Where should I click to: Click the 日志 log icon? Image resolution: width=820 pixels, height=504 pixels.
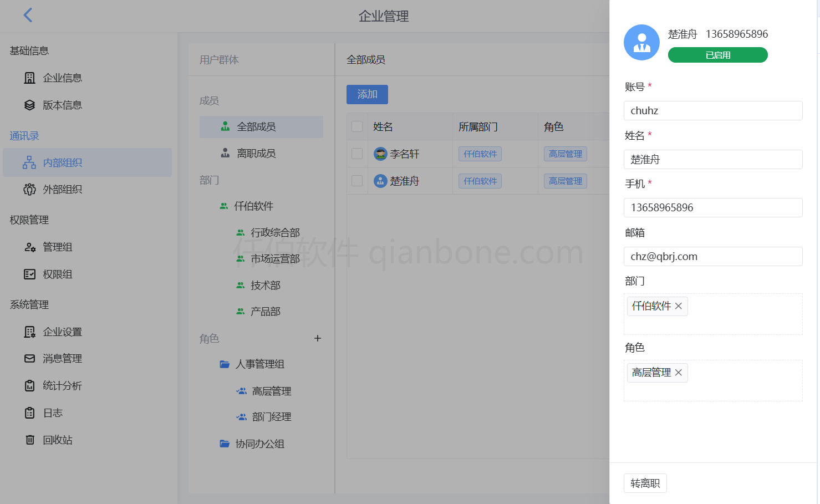(29, 413)
